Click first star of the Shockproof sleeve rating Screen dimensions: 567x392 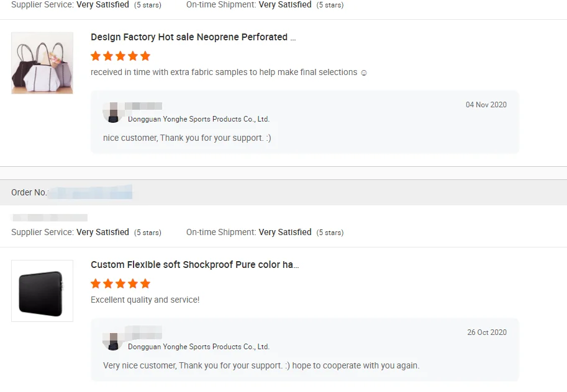96,284
